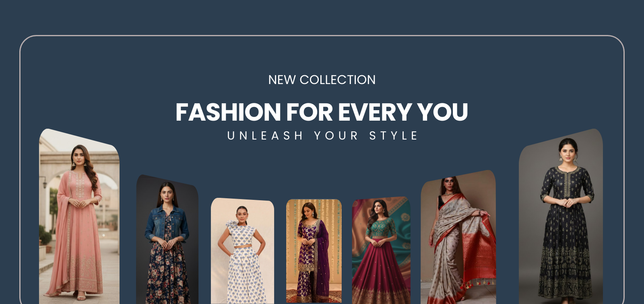Viewport: 644px width, 304px height.
Task: Click the word FOR in the headline
Action: 310,112
